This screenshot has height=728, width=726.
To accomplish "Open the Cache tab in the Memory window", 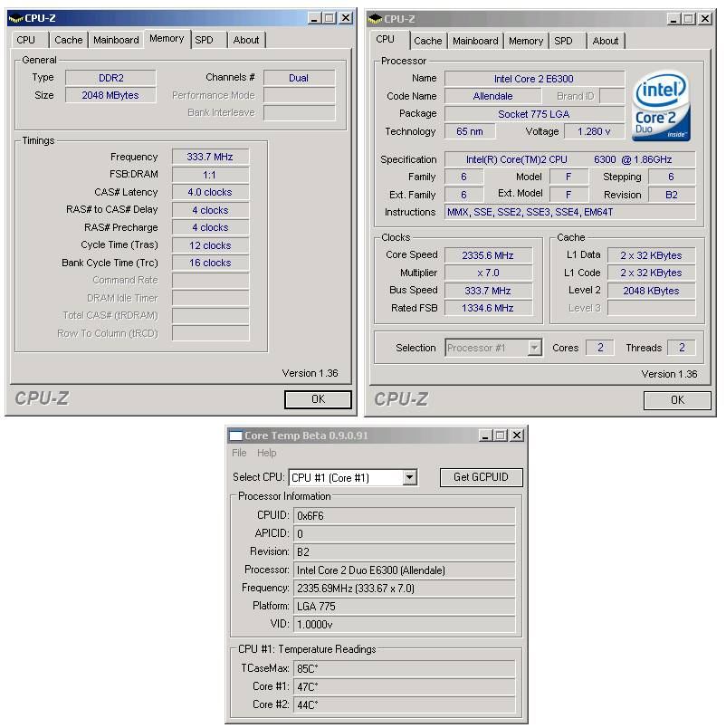I will tap(68, 40).
